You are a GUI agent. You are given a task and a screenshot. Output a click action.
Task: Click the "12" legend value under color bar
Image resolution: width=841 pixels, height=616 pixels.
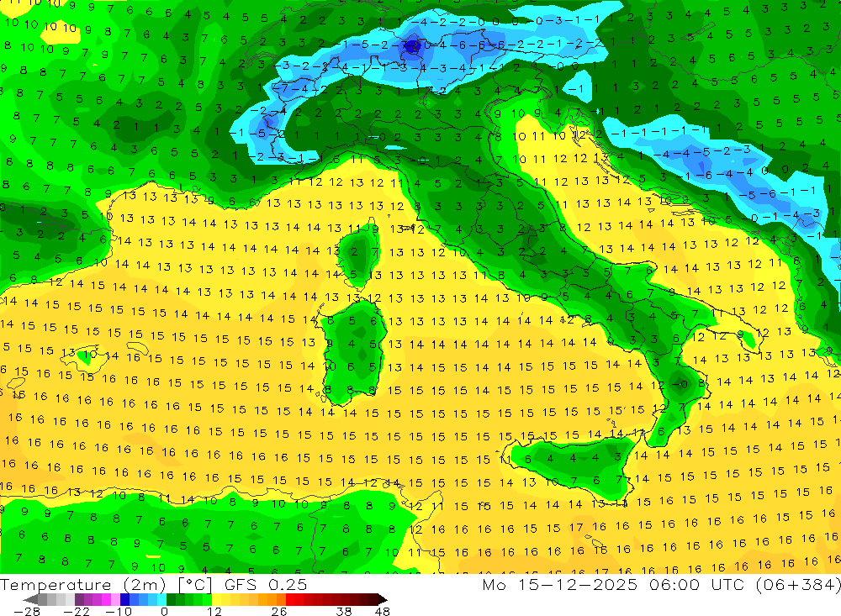(x=214, y=612)
